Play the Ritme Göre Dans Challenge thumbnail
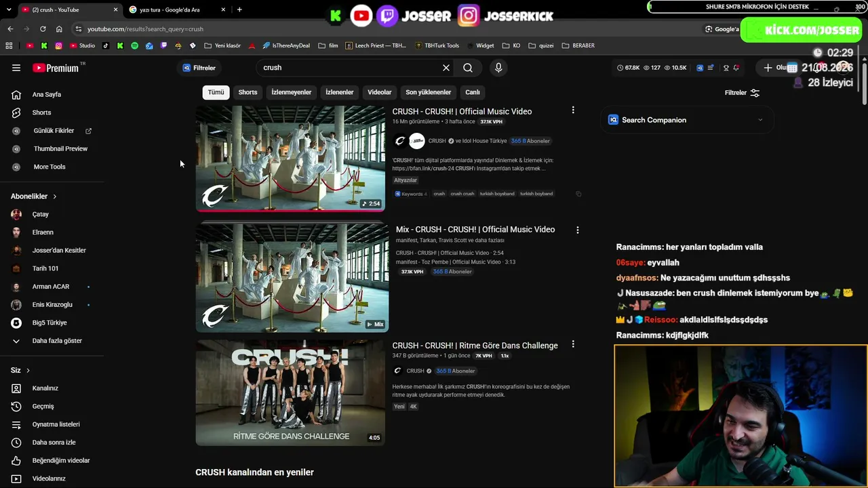Image resolution: width=868 pixels, height=488 pixels. (290, 392)
